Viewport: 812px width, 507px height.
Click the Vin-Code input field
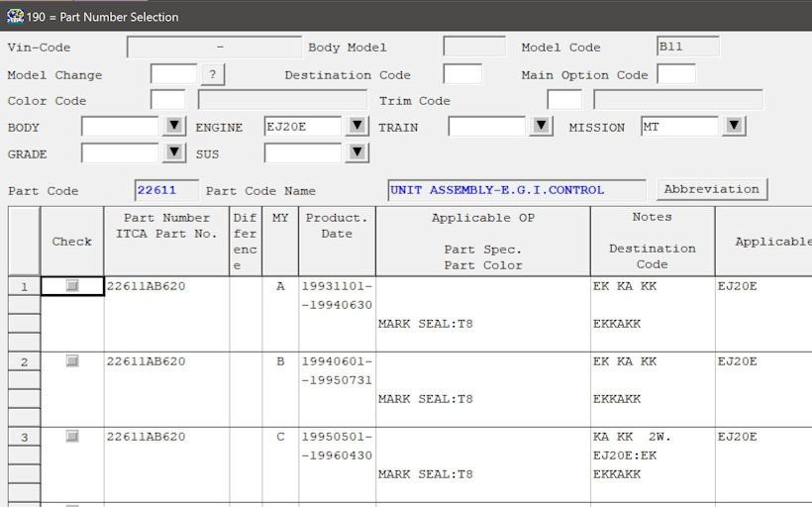coord(215,48)
